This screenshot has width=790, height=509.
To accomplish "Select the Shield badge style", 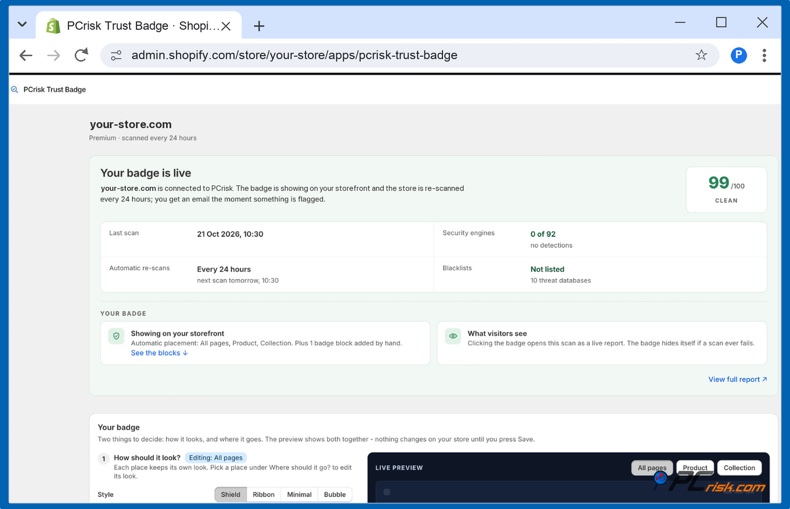I will 230,494.
